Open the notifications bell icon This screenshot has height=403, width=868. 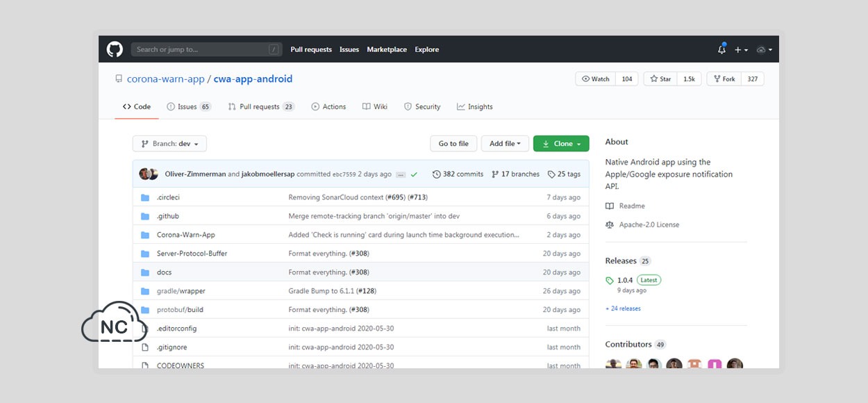[x=721, y=49]
